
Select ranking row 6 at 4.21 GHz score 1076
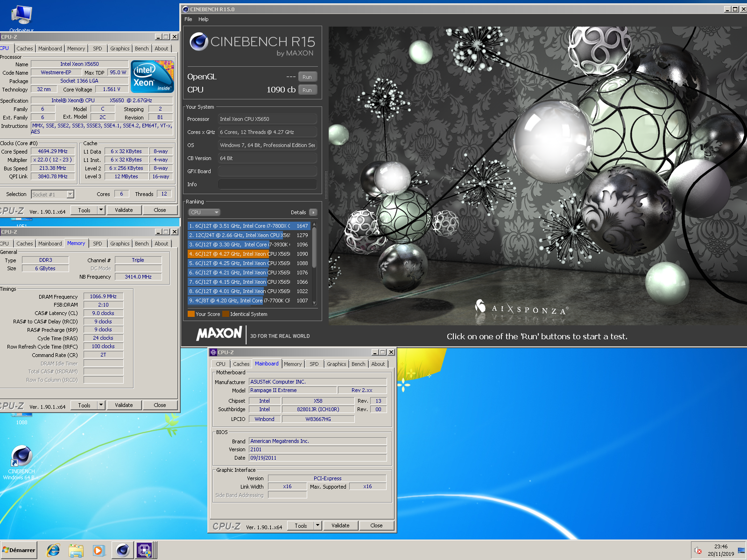249,273
